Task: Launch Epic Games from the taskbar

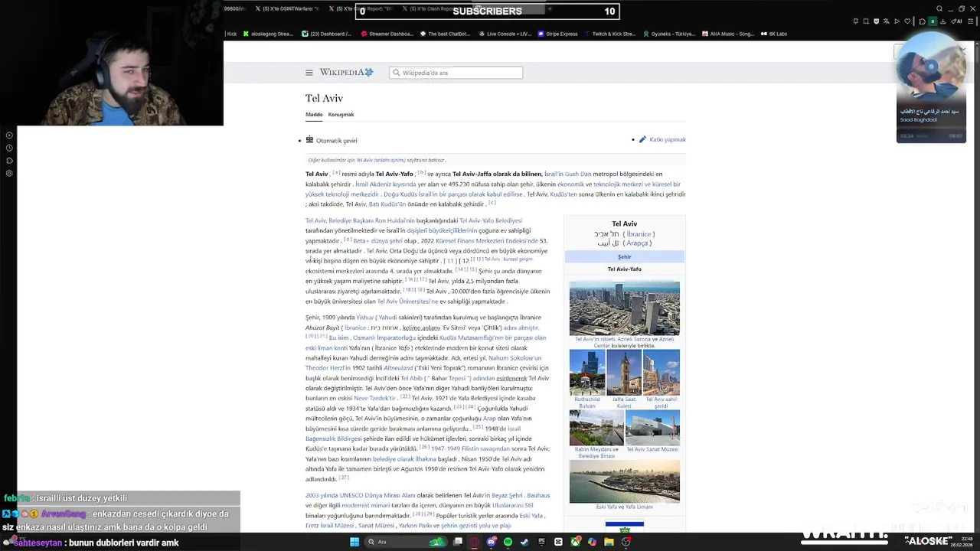Action: pos(541,542)
